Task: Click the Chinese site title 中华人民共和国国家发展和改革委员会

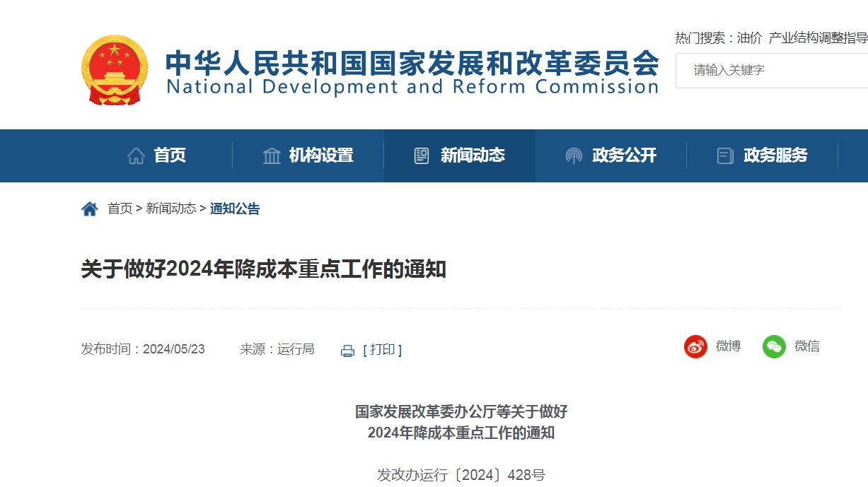Action: pyautogui.click(x=412, y=63)
